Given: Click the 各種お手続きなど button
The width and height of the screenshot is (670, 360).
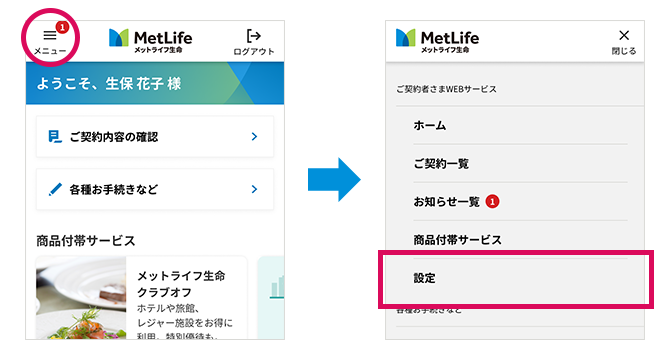Looking at the screenshot, I should pos(155,189).
